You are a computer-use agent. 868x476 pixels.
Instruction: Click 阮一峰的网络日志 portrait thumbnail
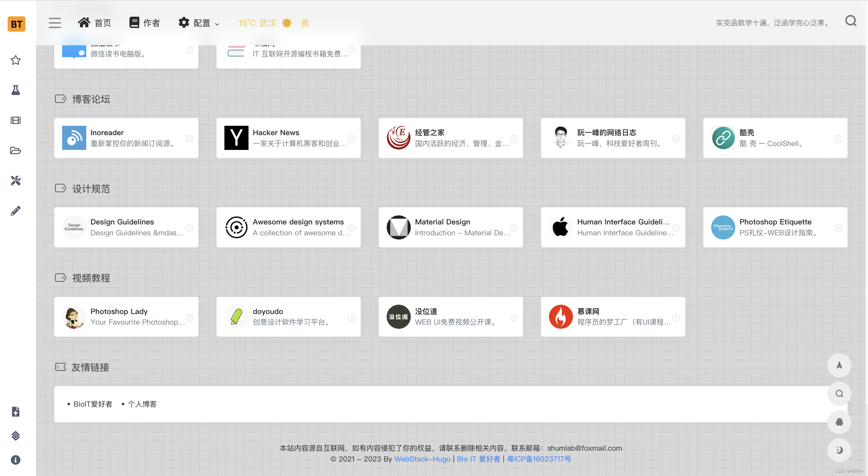(561, 138)
